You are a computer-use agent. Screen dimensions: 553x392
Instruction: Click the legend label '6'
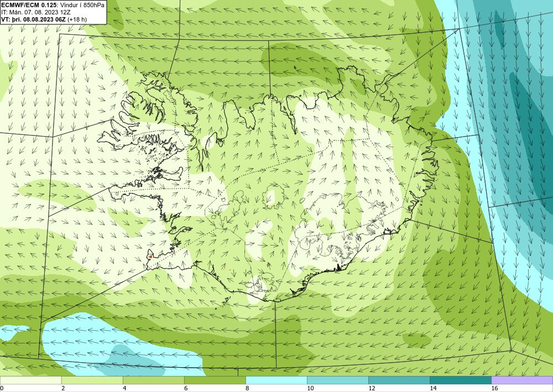[186, 388]
